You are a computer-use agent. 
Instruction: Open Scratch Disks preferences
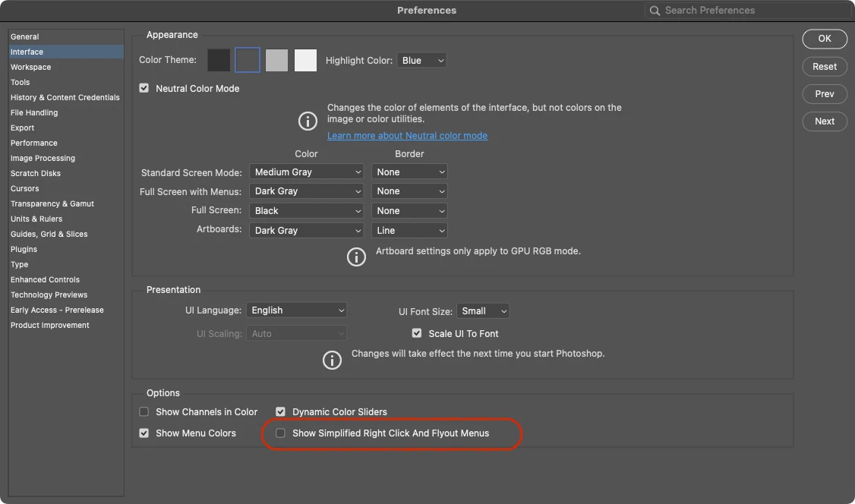pyautogui.click(x=66, y=174)
